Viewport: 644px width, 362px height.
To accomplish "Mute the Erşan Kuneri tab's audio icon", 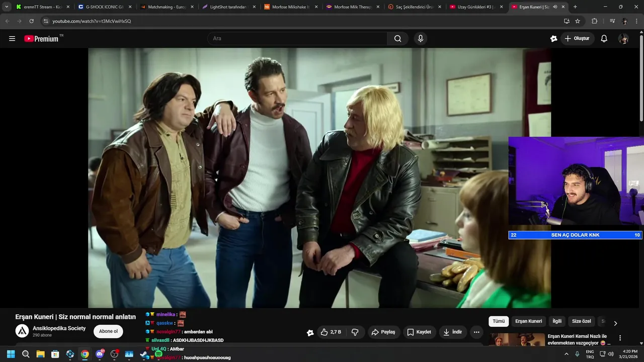I will (x=555, y=7).
